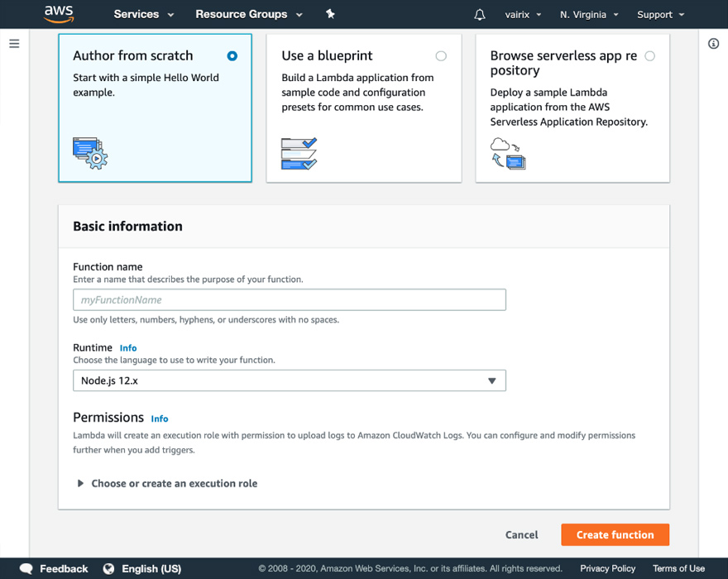
Task: Focus the Function name input field
Action: tap(290, 300)
